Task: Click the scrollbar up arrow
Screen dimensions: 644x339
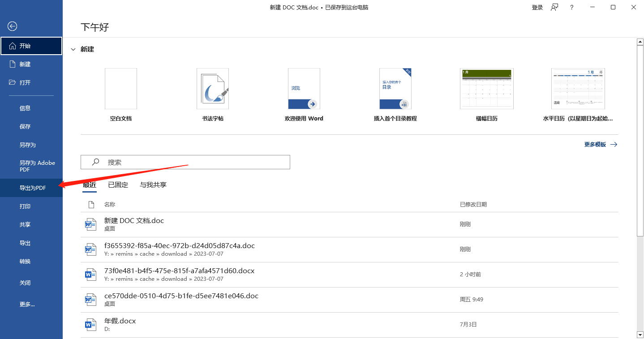Action: coord(640,42)
